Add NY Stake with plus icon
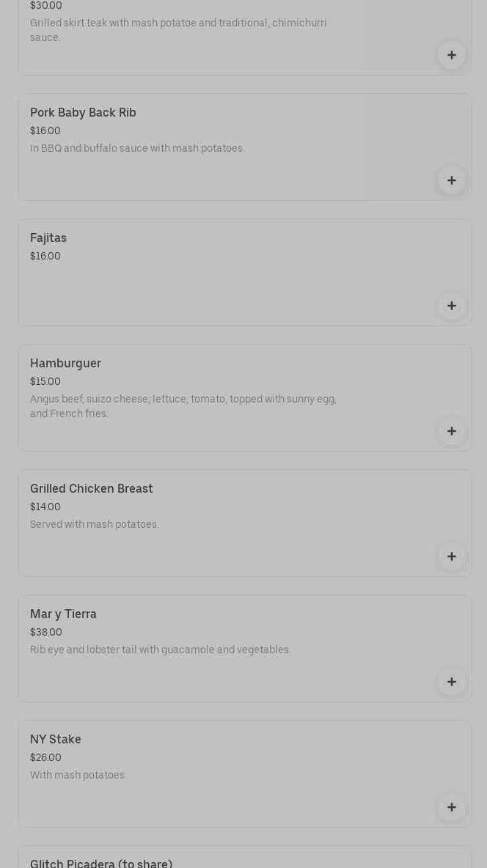Image resolution: width=487 pixels, height=868 pixels. tap(451, 807)
